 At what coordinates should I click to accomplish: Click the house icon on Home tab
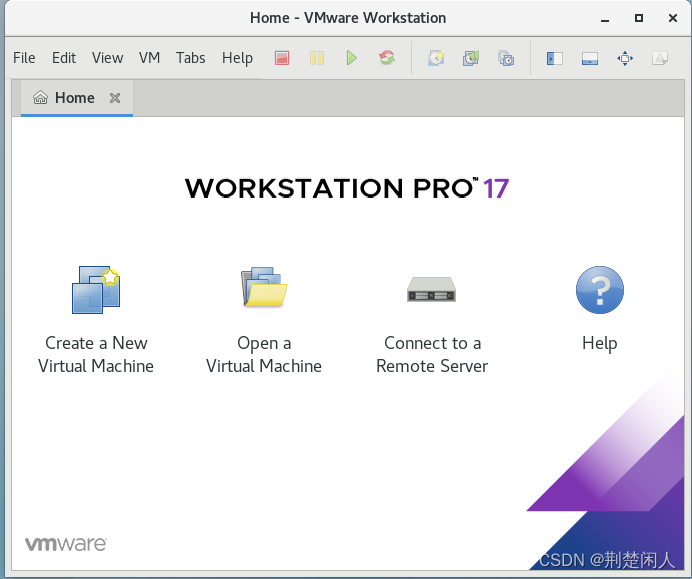click(x=40, y=98)
